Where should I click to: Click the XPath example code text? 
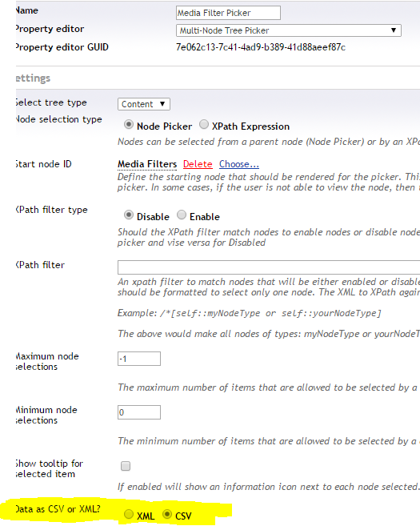click(271, 313)
